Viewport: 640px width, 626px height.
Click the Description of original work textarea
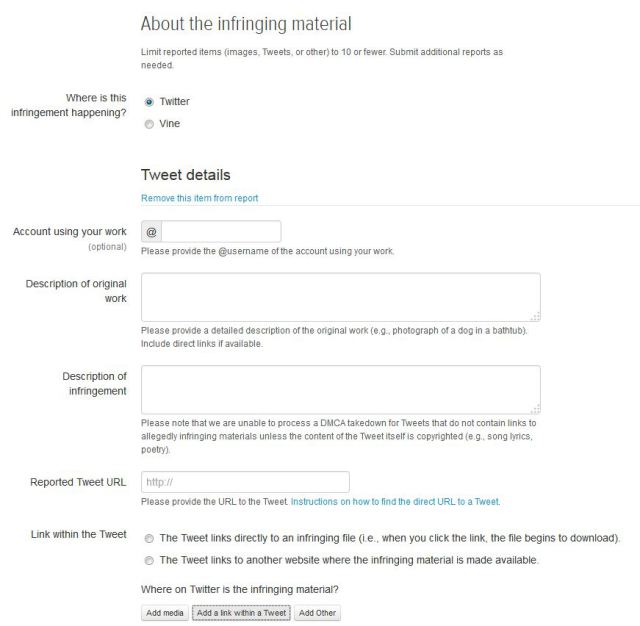coord(341,297)
